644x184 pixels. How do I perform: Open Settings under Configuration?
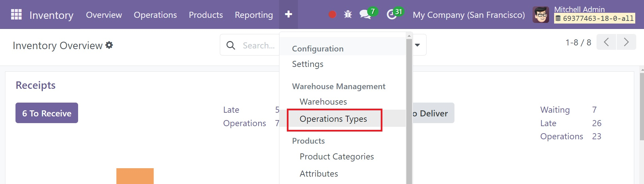(308, 64)
